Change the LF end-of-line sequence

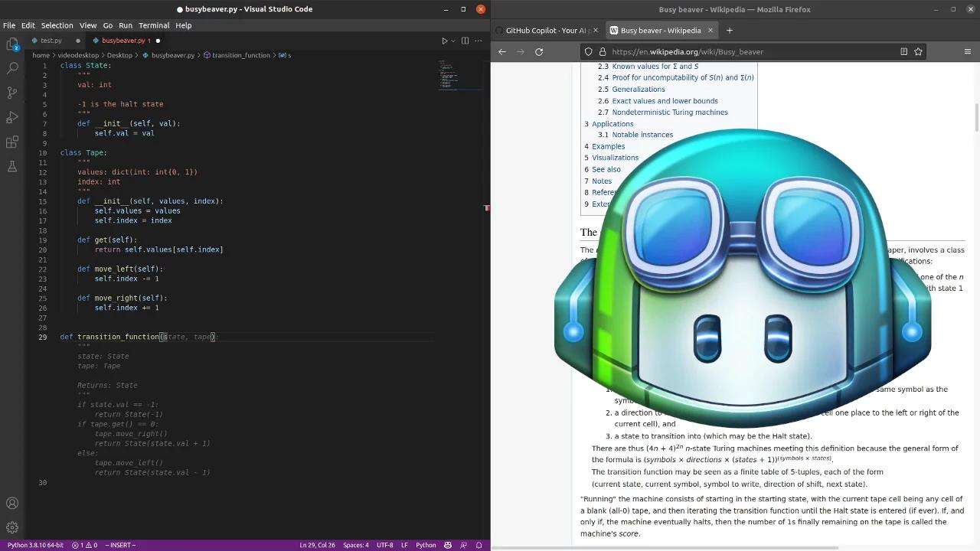pyautogui.click(x=404, y=545)
